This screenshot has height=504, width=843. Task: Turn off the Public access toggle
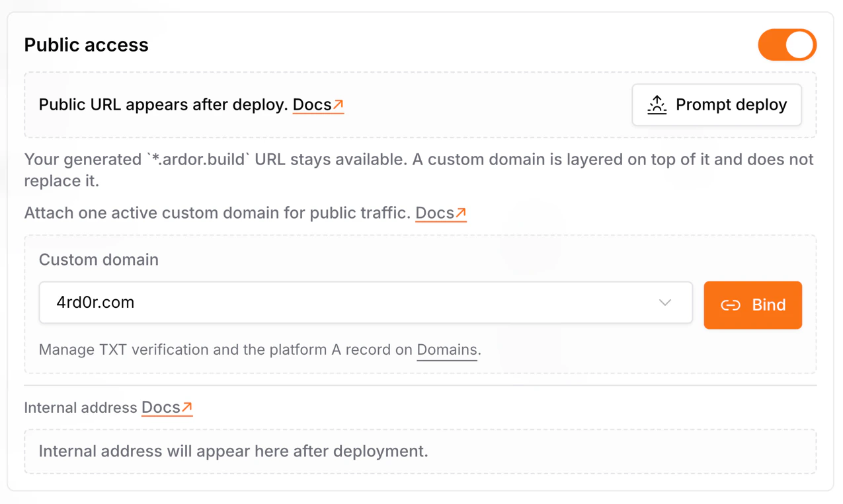pyautogui.click(x=787, y=45)
